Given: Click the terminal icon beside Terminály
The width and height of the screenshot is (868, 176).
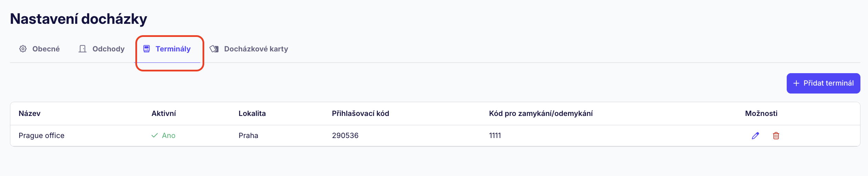Looking at the screenshot, I should click(x=147, y=49).
